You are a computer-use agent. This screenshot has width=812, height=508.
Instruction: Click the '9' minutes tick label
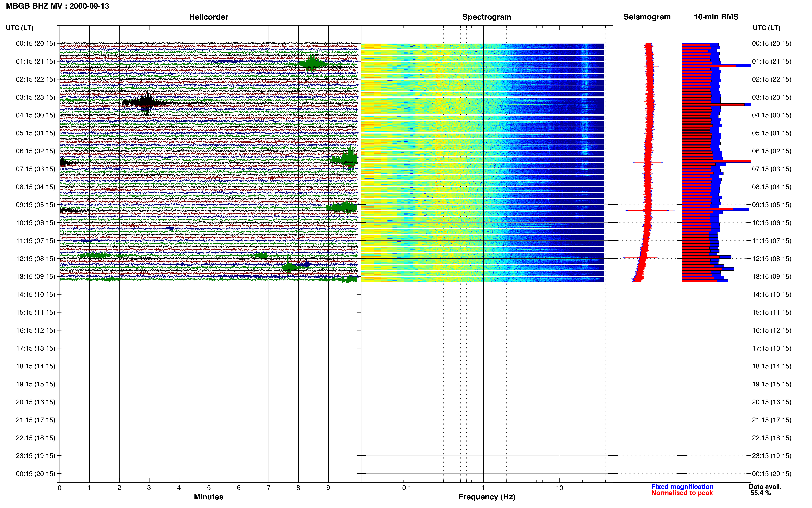pos(328,488)
